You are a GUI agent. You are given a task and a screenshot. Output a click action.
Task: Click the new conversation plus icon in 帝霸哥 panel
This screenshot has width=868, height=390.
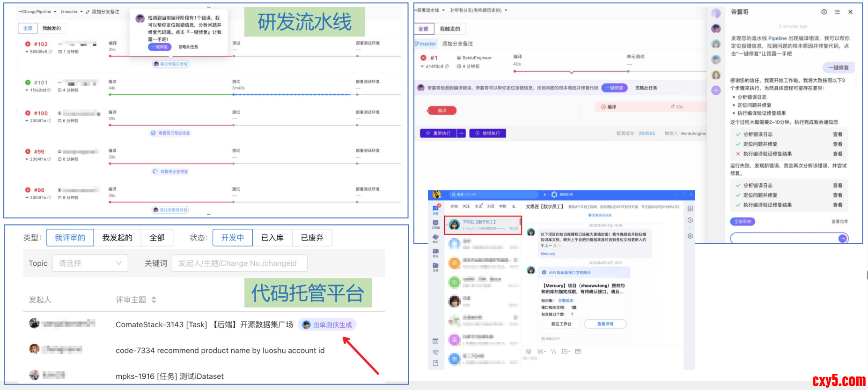824,12
